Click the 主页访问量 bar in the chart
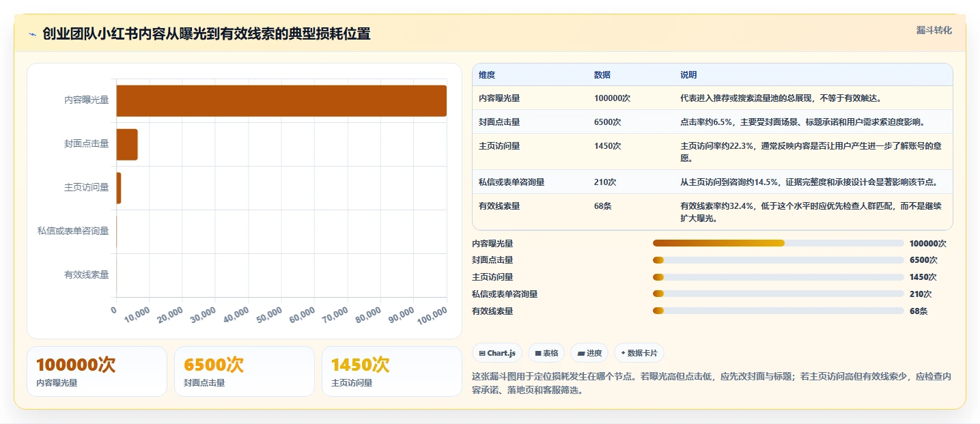The height and width of the screenshot is (424, 980). tap(119, 188)
